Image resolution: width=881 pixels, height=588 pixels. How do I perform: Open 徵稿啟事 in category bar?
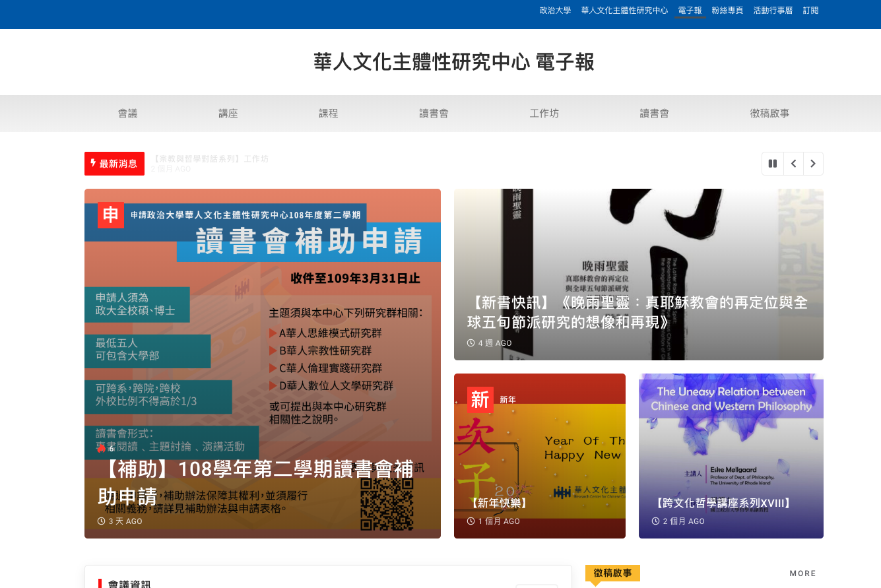click(x=769, y=114)
